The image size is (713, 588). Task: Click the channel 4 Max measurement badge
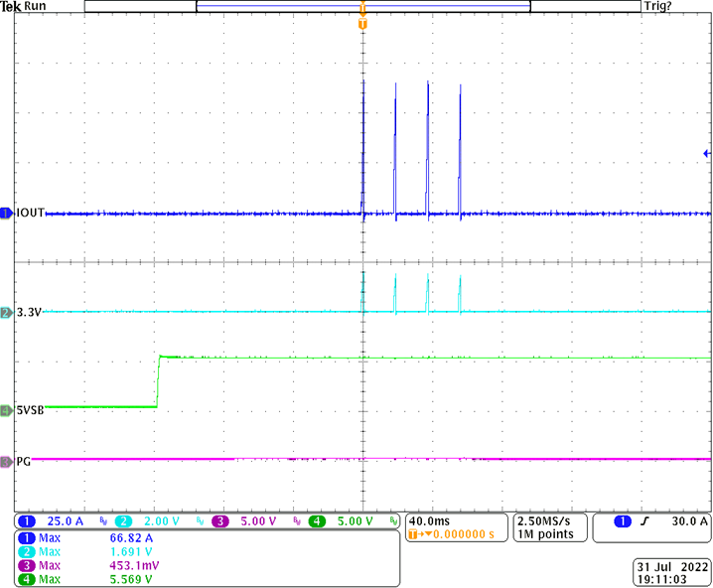point(27,579)
